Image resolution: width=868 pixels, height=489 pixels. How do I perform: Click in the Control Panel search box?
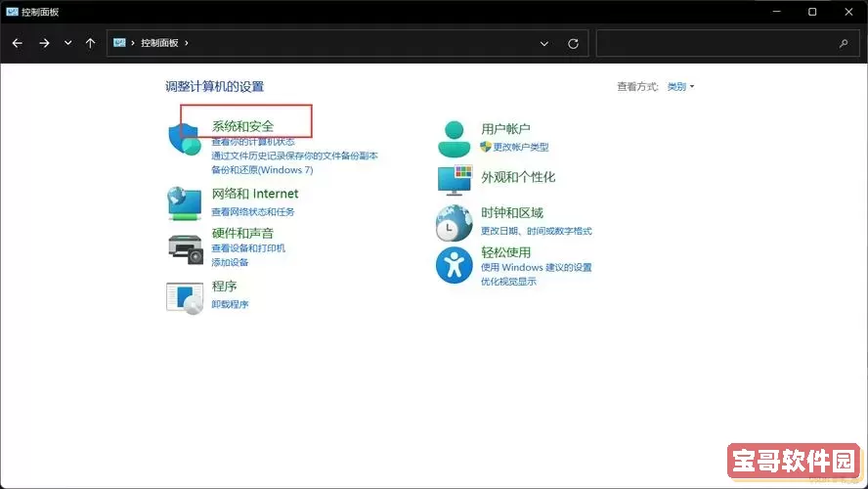pos(730,43)
